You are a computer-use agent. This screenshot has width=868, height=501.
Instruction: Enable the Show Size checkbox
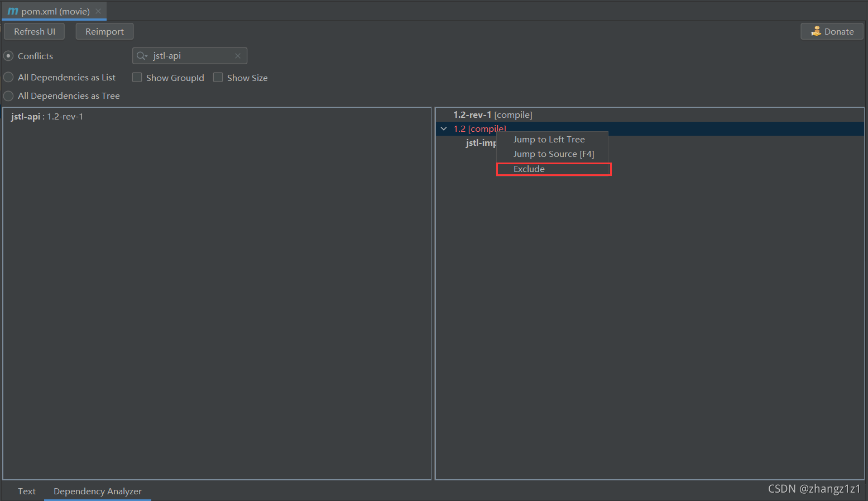(218, 78)
